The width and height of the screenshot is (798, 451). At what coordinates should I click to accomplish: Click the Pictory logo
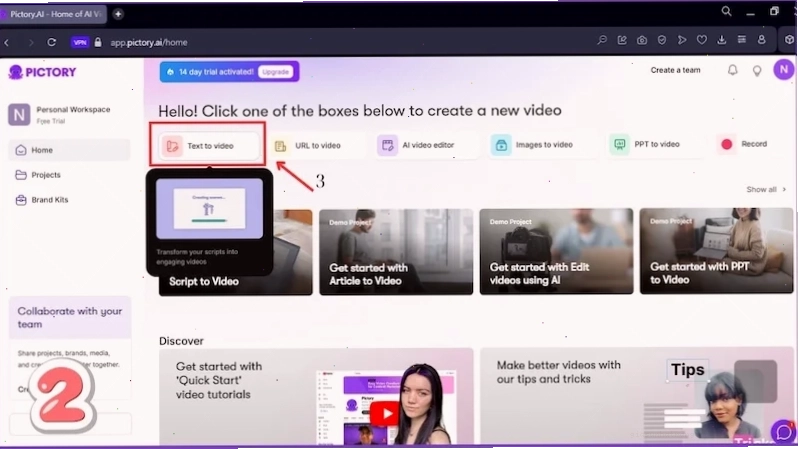[42, 72]
